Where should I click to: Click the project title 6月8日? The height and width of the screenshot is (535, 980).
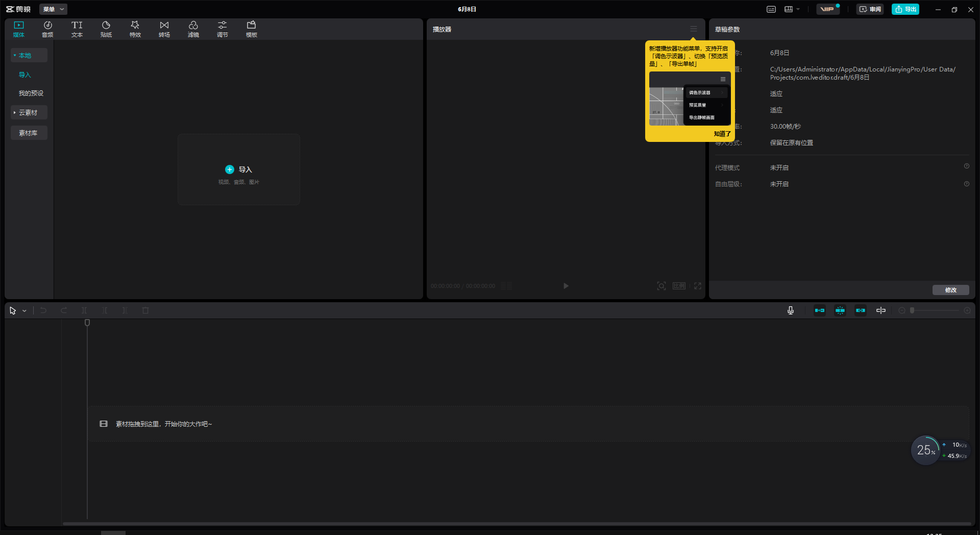pos(467,9)
